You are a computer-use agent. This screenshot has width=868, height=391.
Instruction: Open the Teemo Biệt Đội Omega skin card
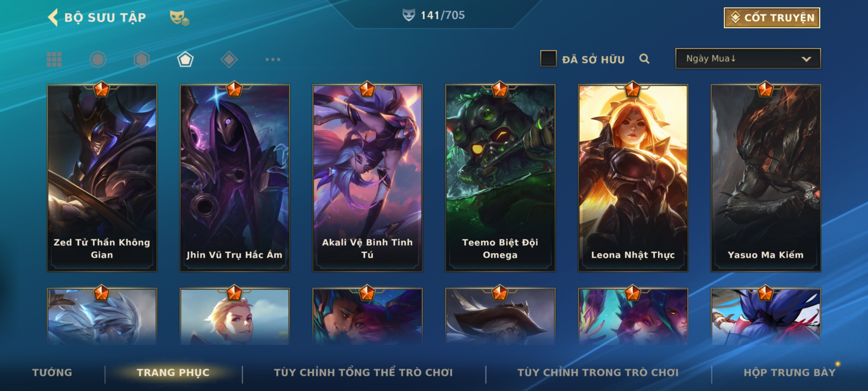(x=500, y=178)
